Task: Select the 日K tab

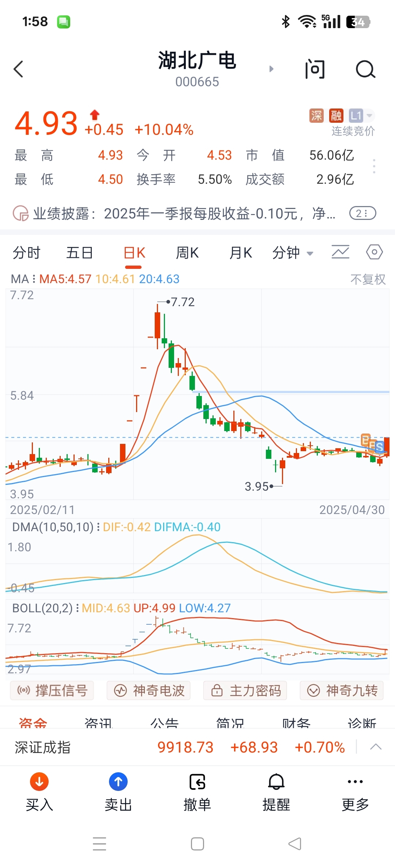Action: point(135,253)
